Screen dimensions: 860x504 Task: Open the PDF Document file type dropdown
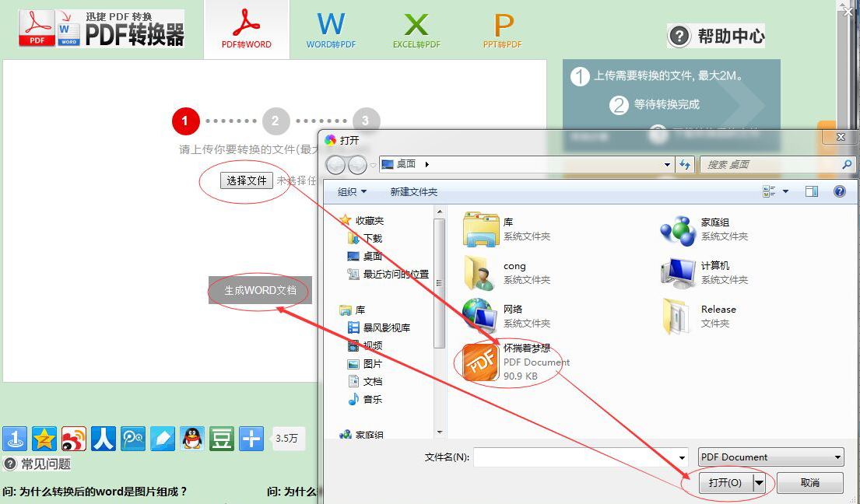770,457
